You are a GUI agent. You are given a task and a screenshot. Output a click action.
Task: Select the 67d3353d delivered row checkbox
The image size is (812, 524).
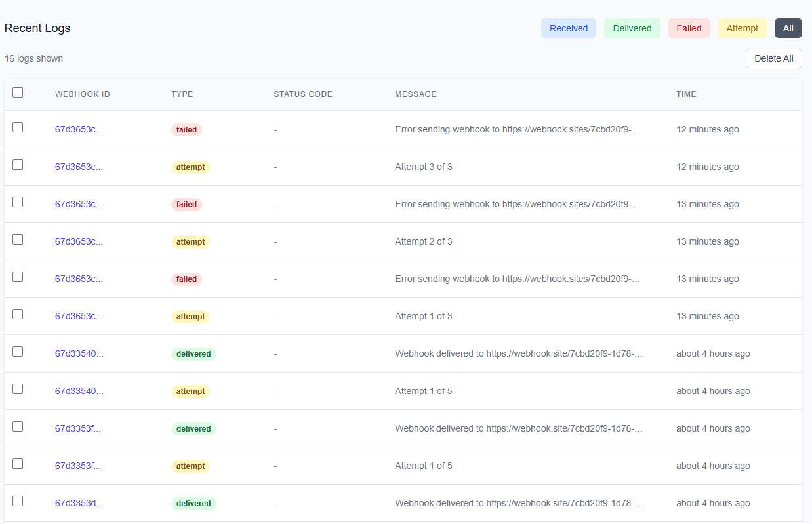pos(18,501)
